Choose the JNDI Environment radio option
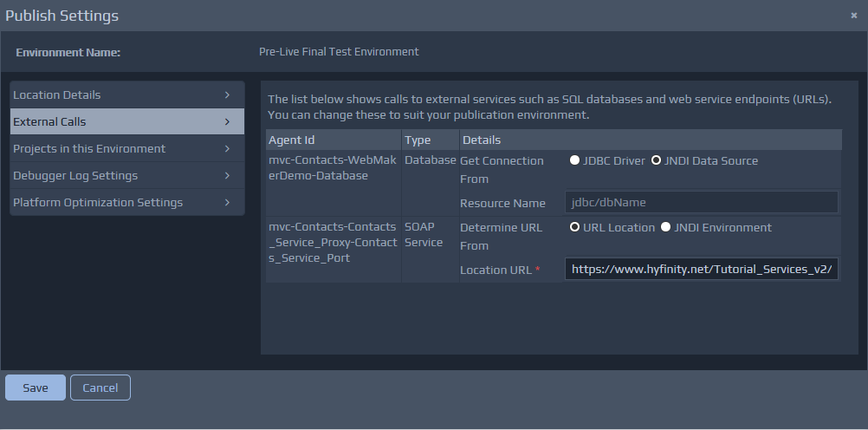This screenshot has height=430, width=868. pos(665,227)
